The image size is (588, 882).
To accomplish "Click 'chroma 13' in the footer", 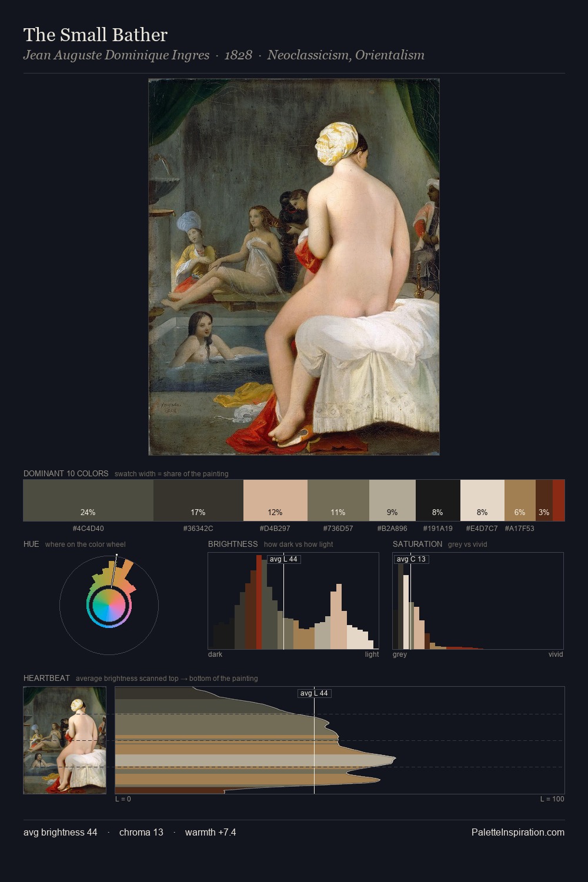I will [141, 832].
